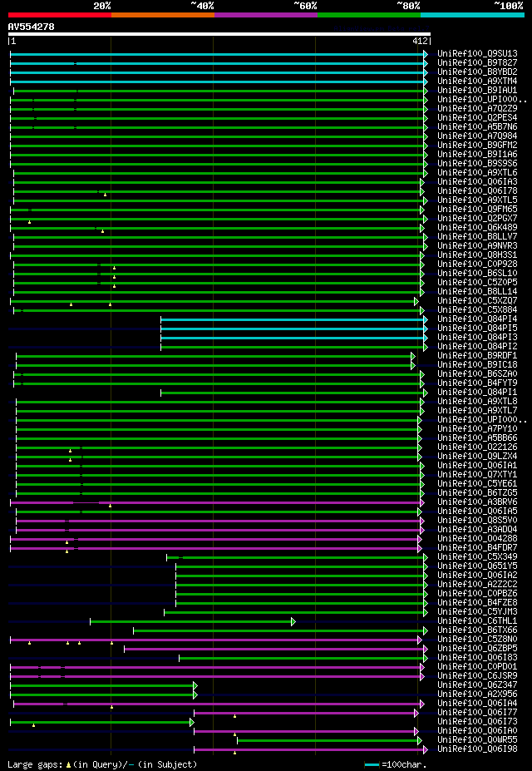
Task: Click hit label UniRef100_C5YJM3
Action: [477, 611]
